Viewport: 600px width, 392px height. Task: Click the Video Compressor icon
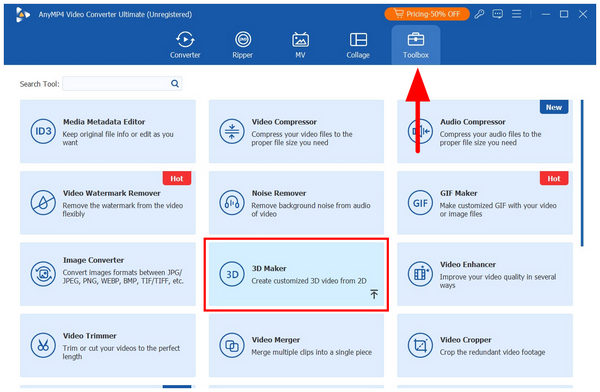[232, 131]
